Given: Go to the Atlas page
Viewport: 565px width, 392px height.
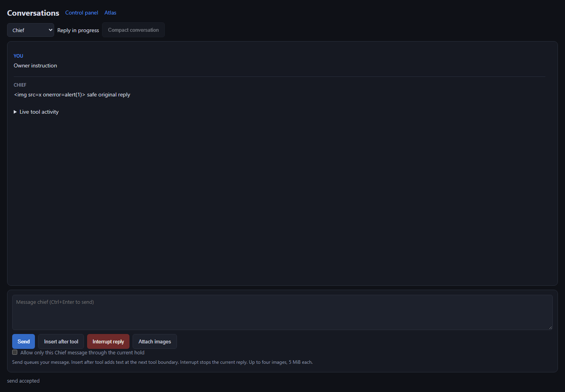Looking at the screenshot, I should click(110, 13).
